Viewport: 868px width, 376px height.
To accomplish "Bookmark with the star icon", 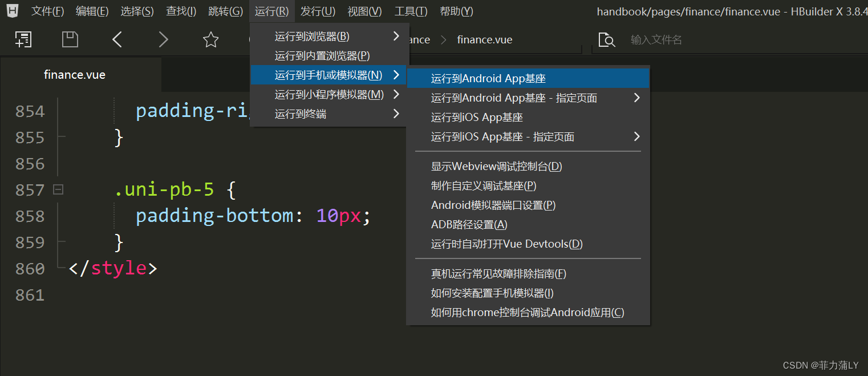I will click(x=211, y=39).
